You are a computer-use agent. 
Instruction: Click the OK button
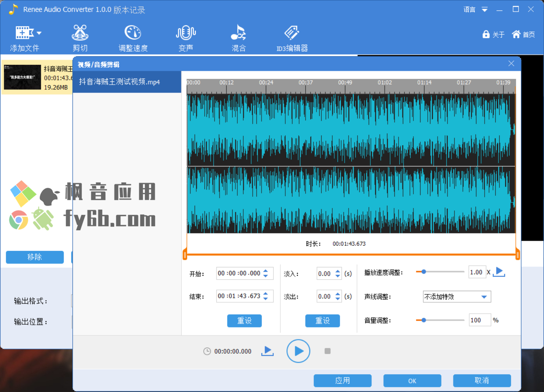[412, 381]
